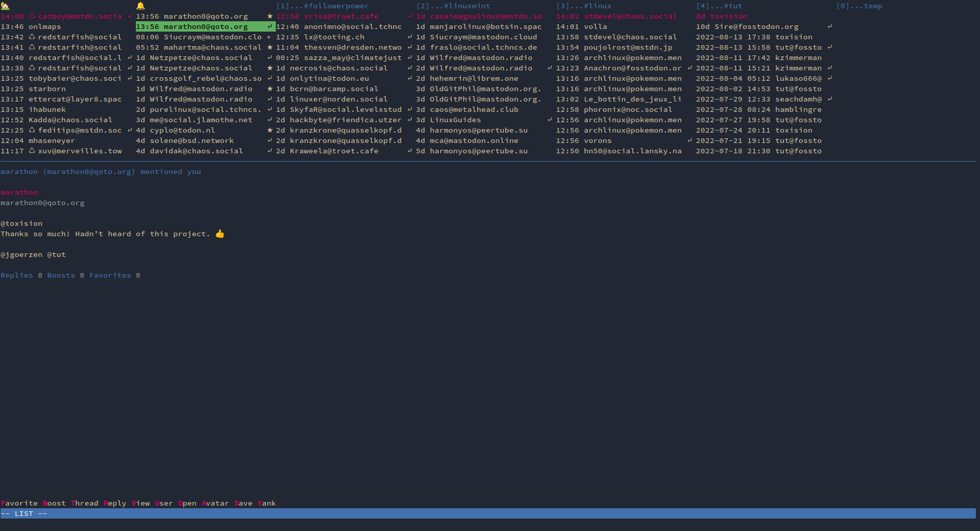The height and width of the screenshot is (531, 980).
Task: Click the Replies counter label
Action: click(x=17, y=275)
